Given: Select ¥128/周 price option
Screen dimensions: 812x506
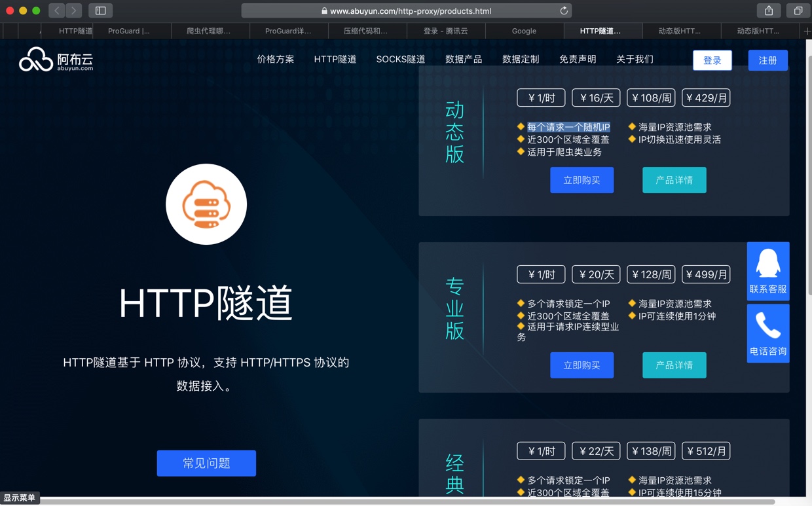Looking at the screenshot, I should tap(651, 274).
